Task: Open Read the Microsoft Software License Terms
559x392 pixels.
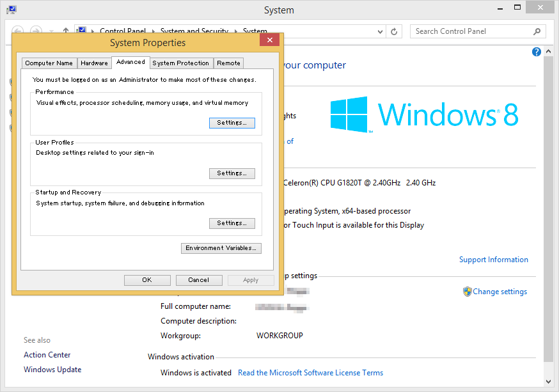Action: [x=310, y=373]
